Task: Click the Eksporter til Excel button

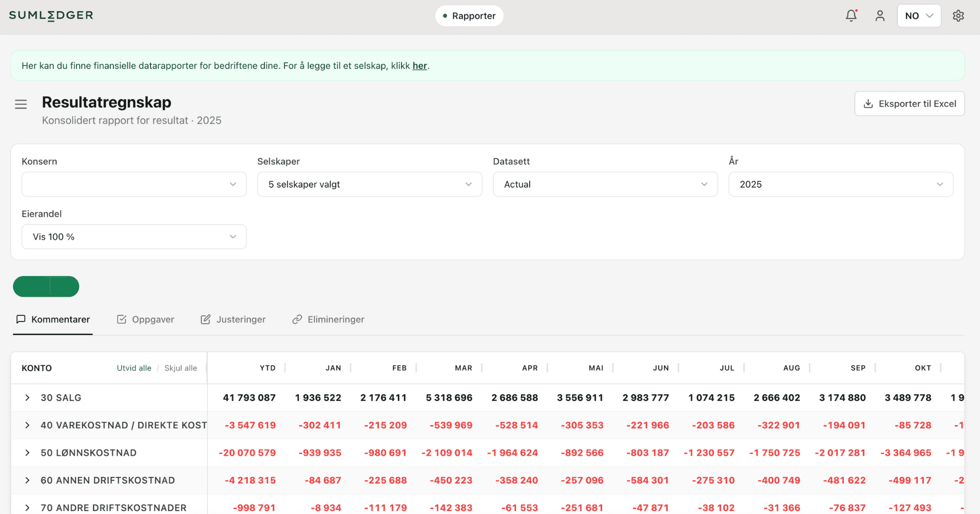Action: pyautogui.click(x=909, y=103)
